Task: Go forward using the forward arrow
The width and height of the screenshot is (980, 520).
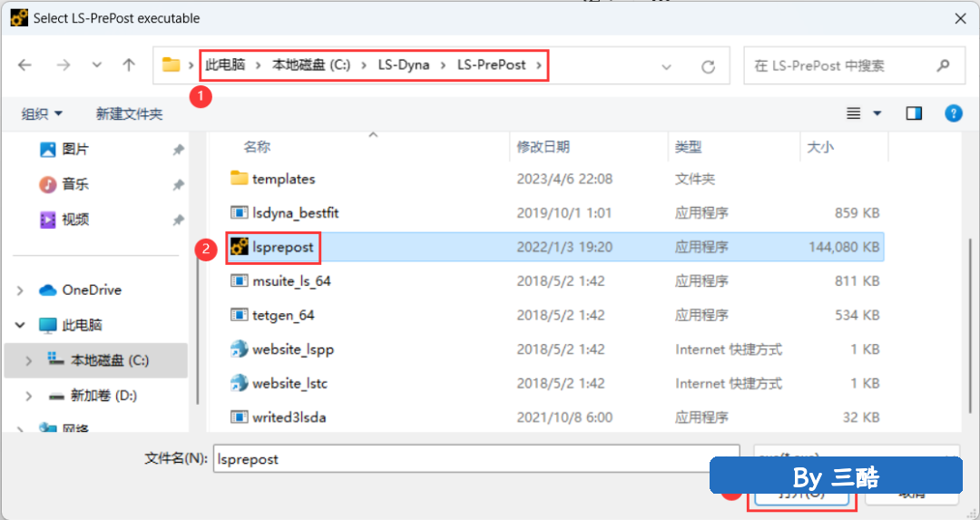Action: (64, 65)
